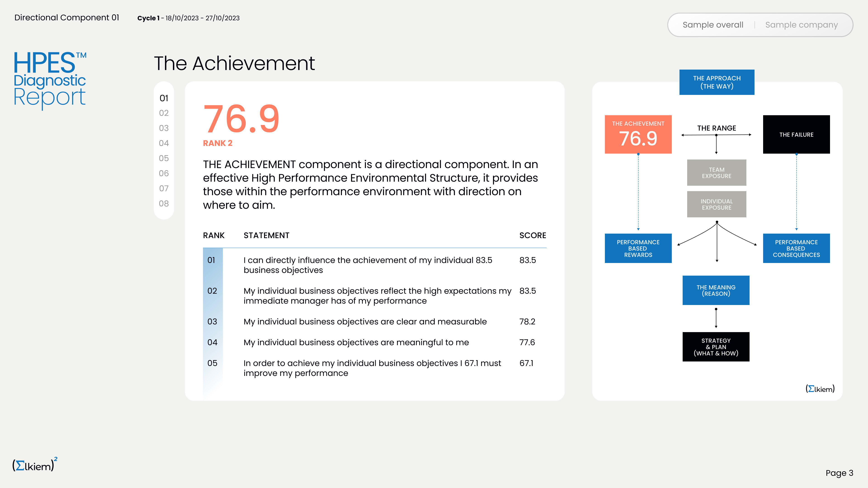868x488 pixels.
Task: Click the RANK 2 label
Action: 218,143
